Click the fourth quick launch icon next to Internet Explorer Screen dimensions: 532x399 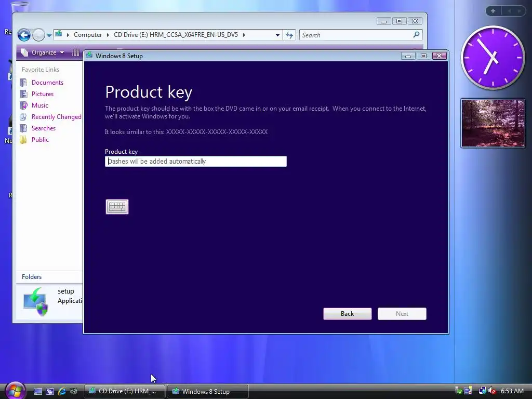tap(74, 391)
